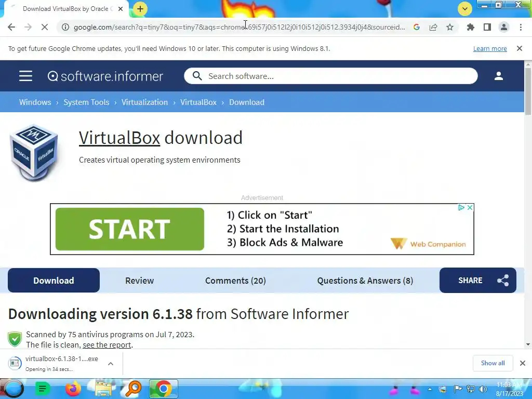The width and height of the screenshot is (532, 399).
Task: Open the network tray icon
Action: click(x=471, y=389)
